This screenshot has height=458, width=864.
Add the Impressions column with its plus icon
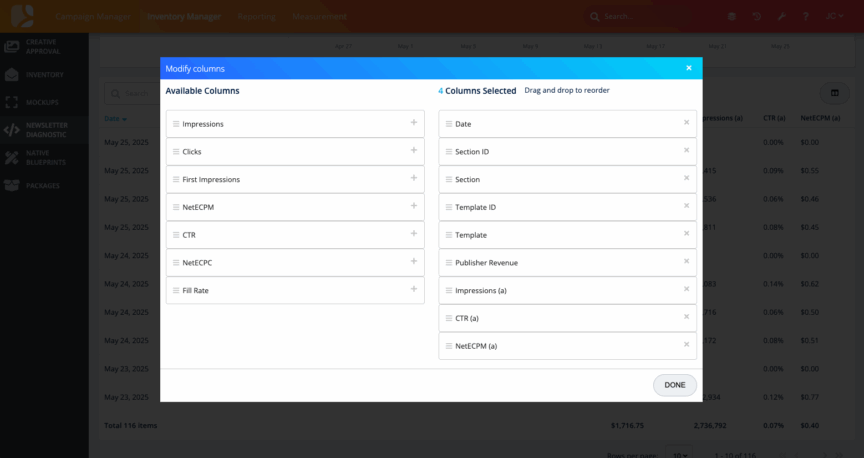[x=413, y=123]
